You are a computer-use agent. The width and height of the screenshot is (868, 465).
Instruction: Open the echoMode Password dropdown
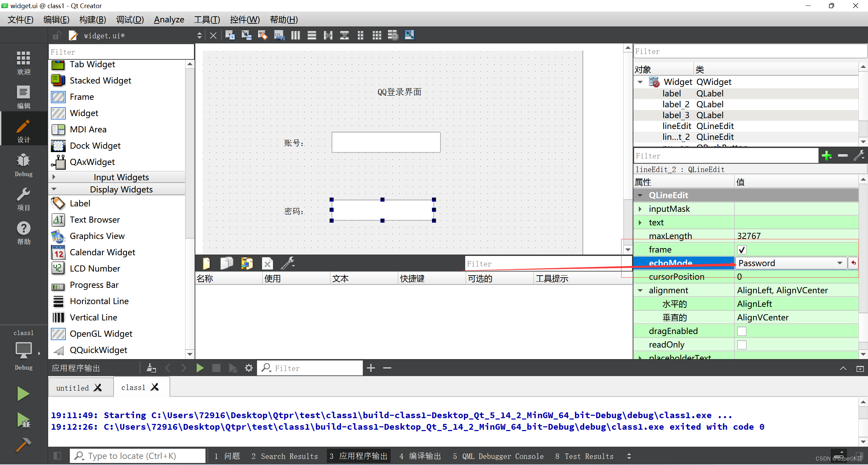pos(790,263)
